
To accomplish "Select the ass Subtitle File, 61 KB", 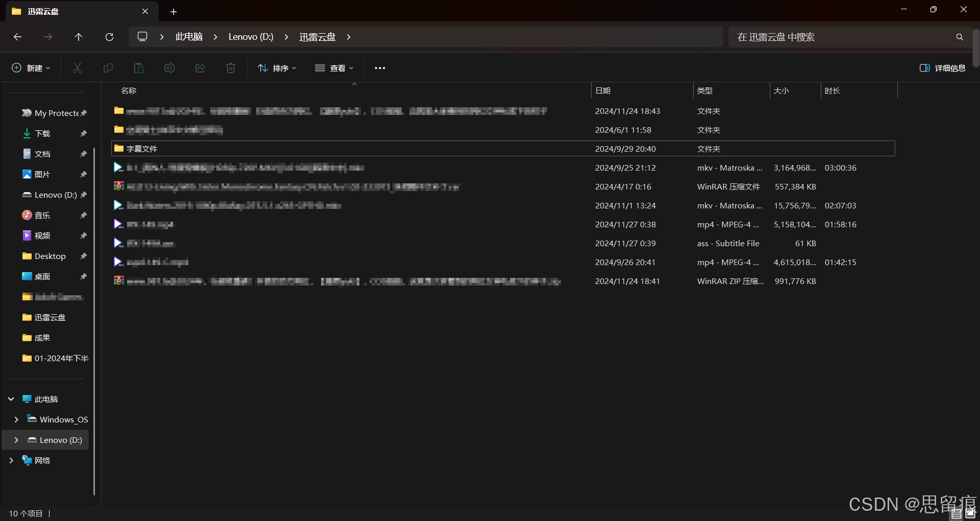I will coord(503,243).
